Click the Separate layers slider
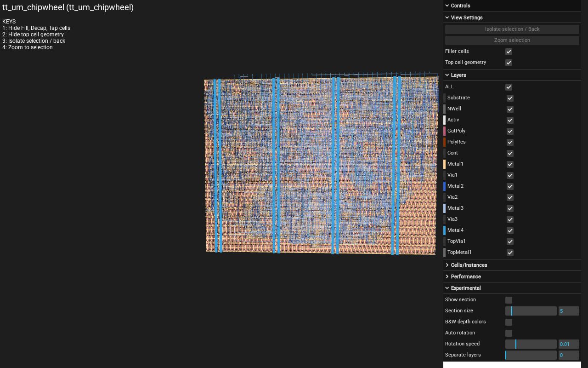Image resolution: width=588 pixels, height=368 pixels. 531,355
